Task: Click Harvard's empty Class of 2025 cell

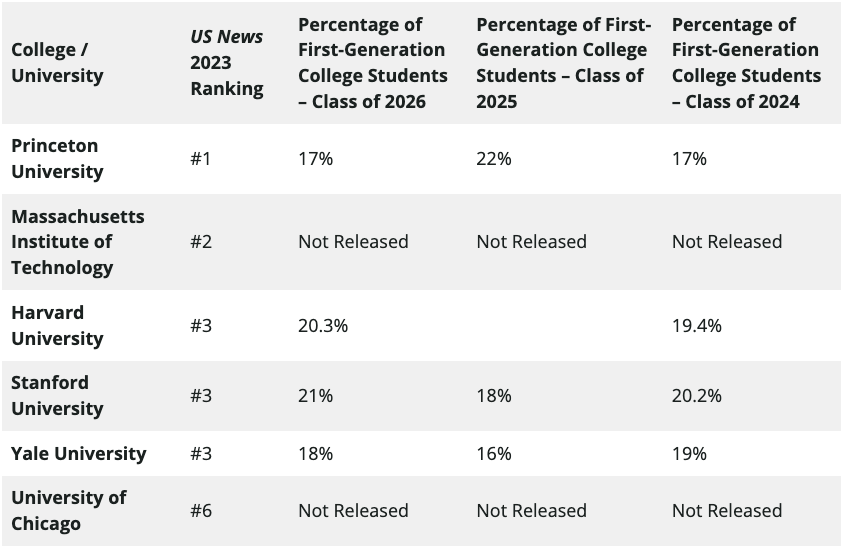Action: 564,326
